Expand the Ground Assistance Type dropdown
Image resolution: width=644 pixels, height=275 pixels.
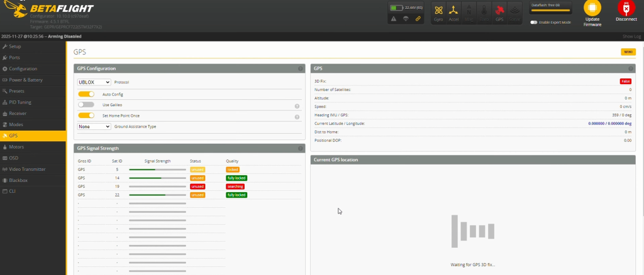(x=94, y=126)
